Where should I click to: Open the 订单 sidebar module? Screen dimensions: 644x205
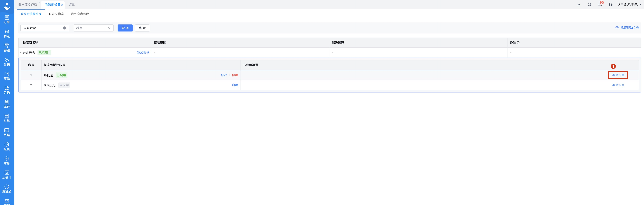click(x=7, y=19)
